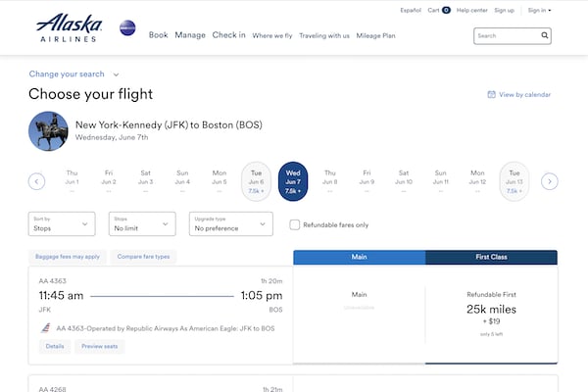Open the Sort by Stops dropdown
The image size is (588, 392).
[62, 224]
